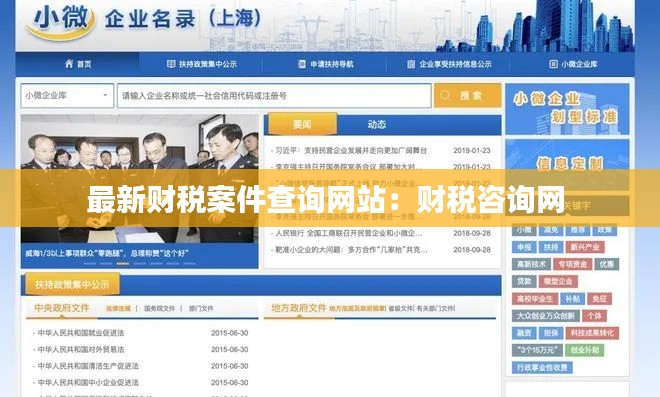Screen dimensions: 660x397
Task: Select the 有关部门文件 sub-tab
Action: (x=435, y=309)
